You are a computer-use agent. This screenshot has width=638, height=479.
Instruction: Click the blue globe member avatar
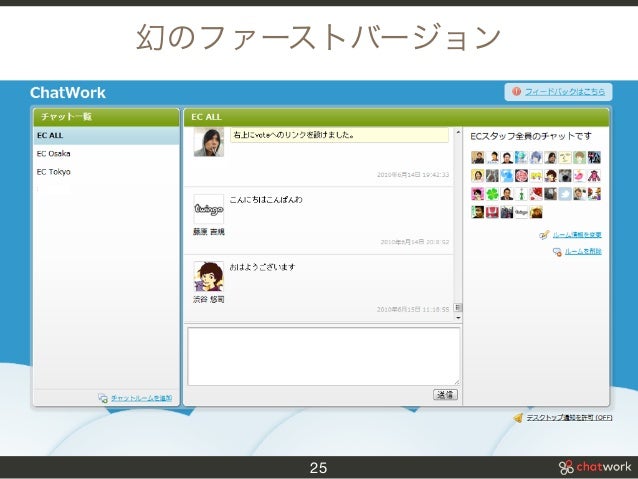coord(521,157)
